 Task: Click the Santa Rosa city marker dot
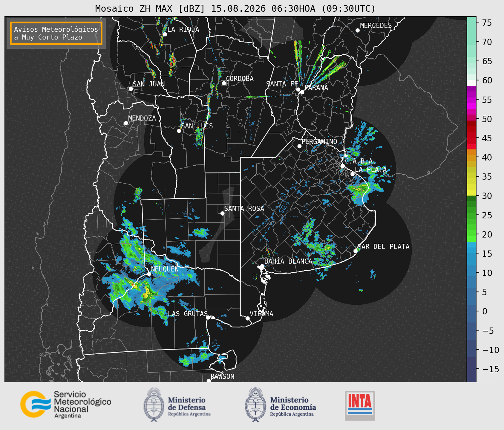(x=222, y=213)
